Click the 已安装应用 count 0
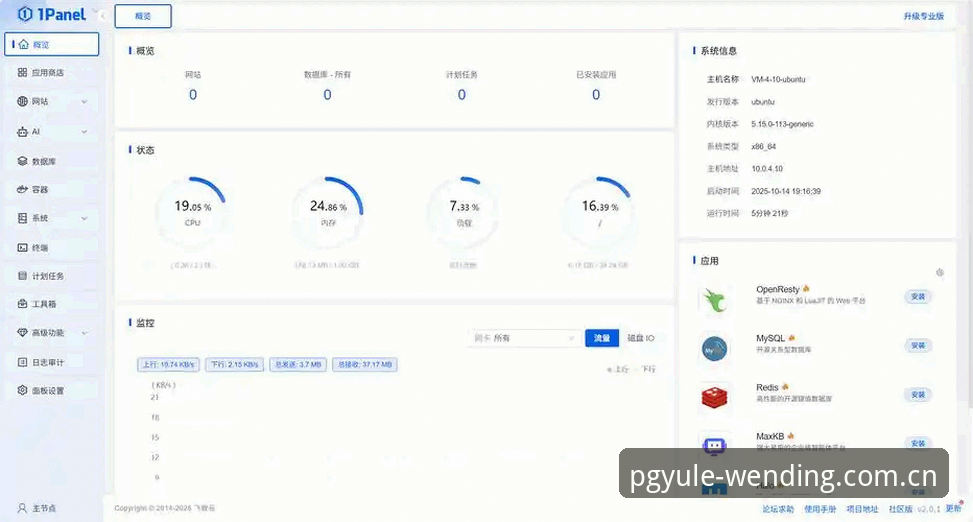The height and width of the screenshot is (522, 973). tap(596, 95)
